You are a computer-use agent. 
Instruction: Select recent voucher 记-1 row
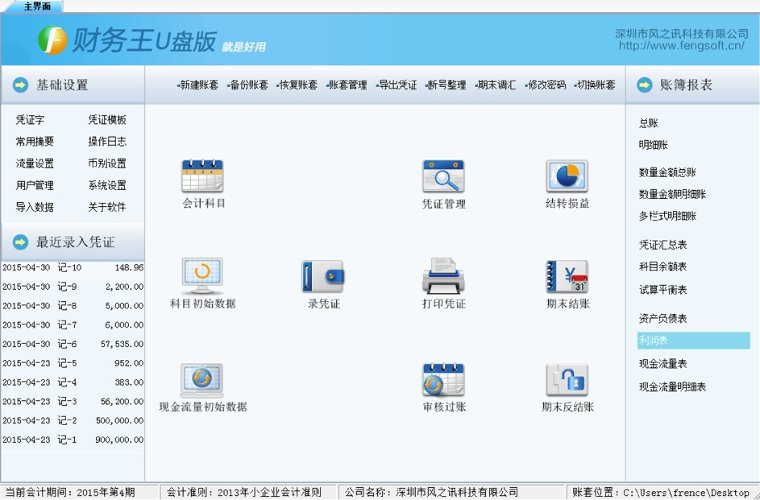tap(72, 440)
